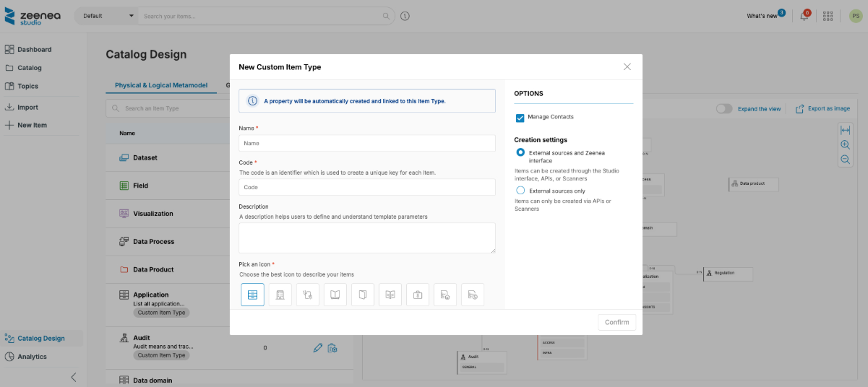Pick the building icon for the item type

click(x=280, y=295)
